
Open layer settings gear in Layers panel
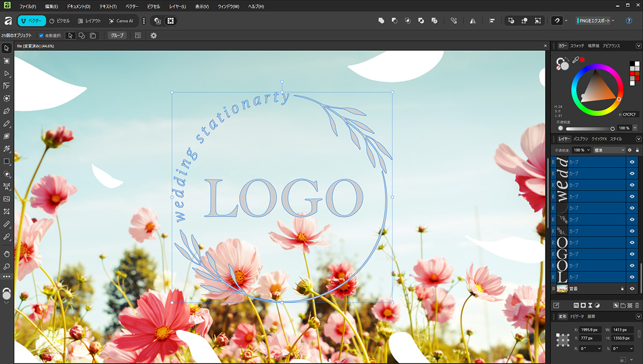pyautogui.click(x=630, y=150)
